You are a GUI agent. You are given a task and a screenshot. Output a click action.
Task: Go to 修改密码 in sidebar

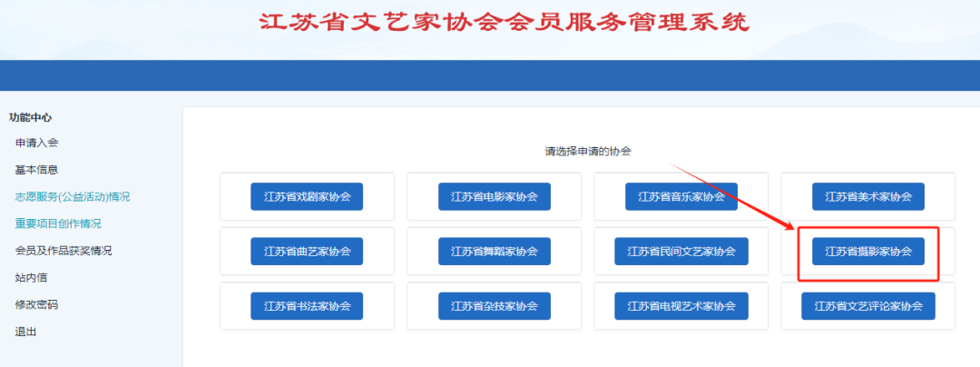tap(36, 304)
